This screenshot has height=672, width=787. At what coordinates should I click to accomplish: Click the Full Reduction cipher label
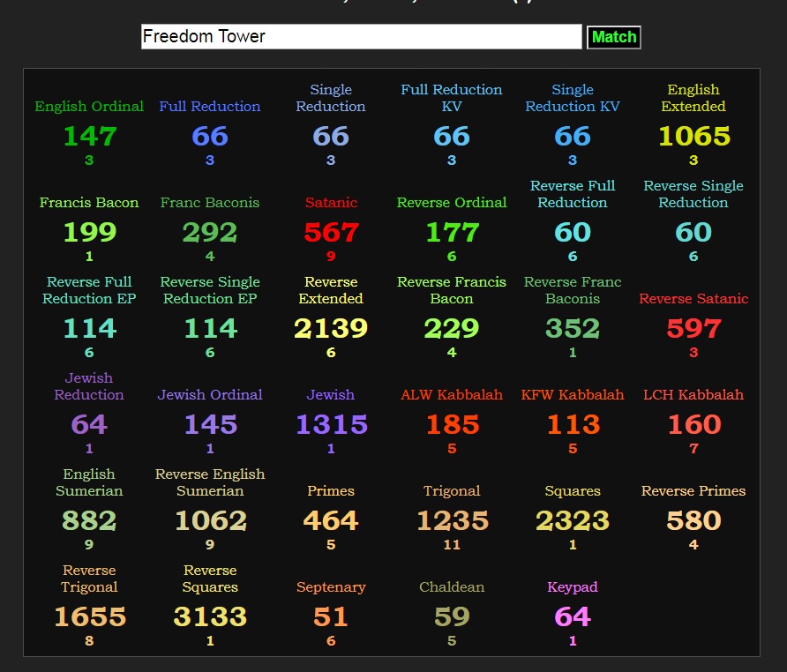210,107
